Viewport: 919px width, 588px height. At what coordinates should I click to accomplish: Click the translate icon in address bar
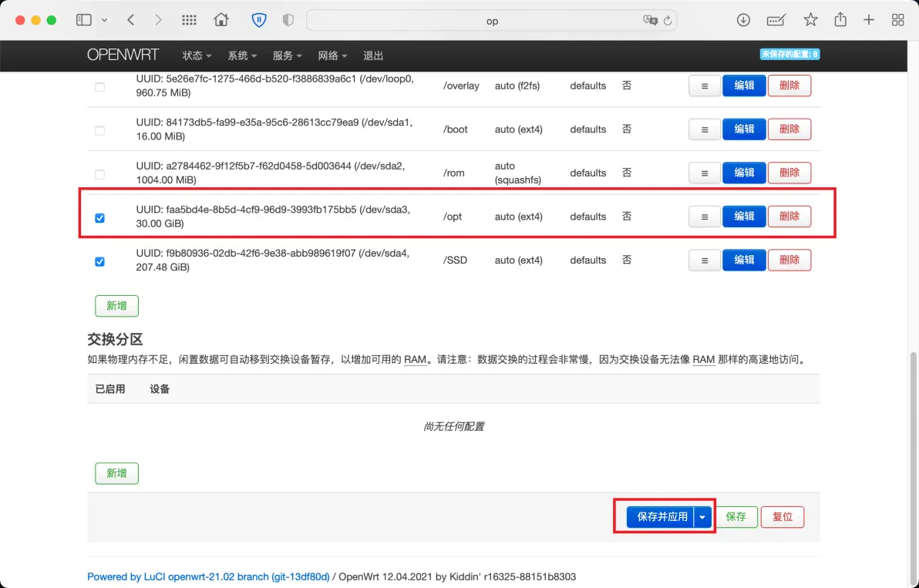[x=650, y=21]
